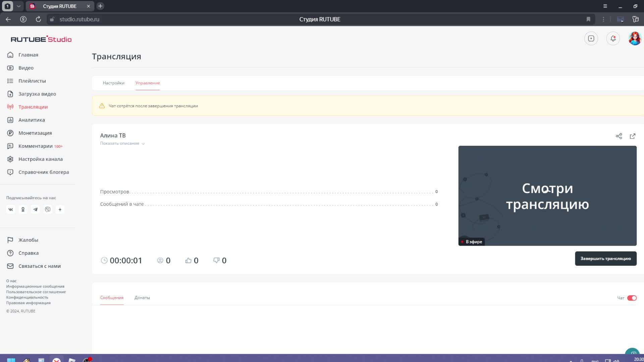644x362 pixels.
Task: Open the browser page options three dots
Action: click(x=603, y=19)
